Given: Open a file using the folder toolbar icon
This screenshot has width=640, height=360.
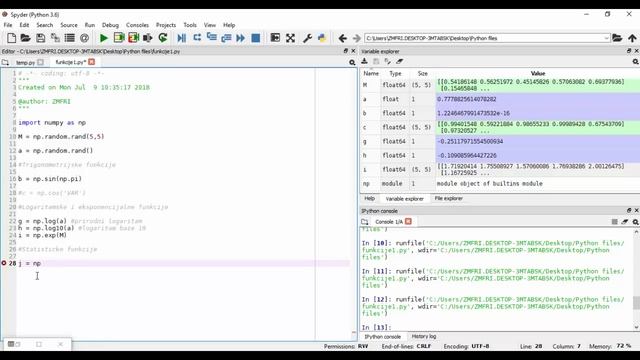Looking at the screenshot, I should pos(26,38).
